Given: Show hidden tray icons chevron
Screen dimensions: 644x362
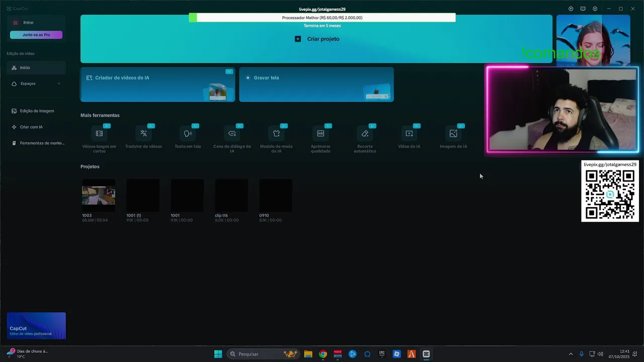Looking at the screenshot, I should point(571,354).
